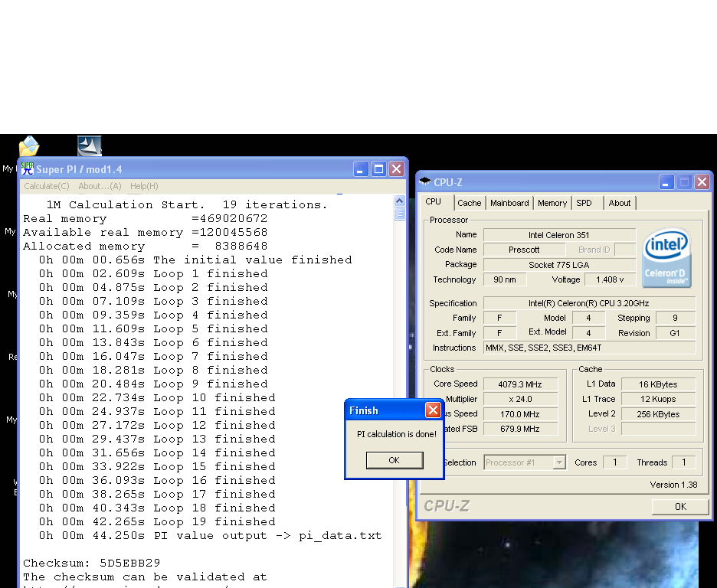Click the Instructions field MMX, SSE list
717x588 pixels.
coord(589,348)
